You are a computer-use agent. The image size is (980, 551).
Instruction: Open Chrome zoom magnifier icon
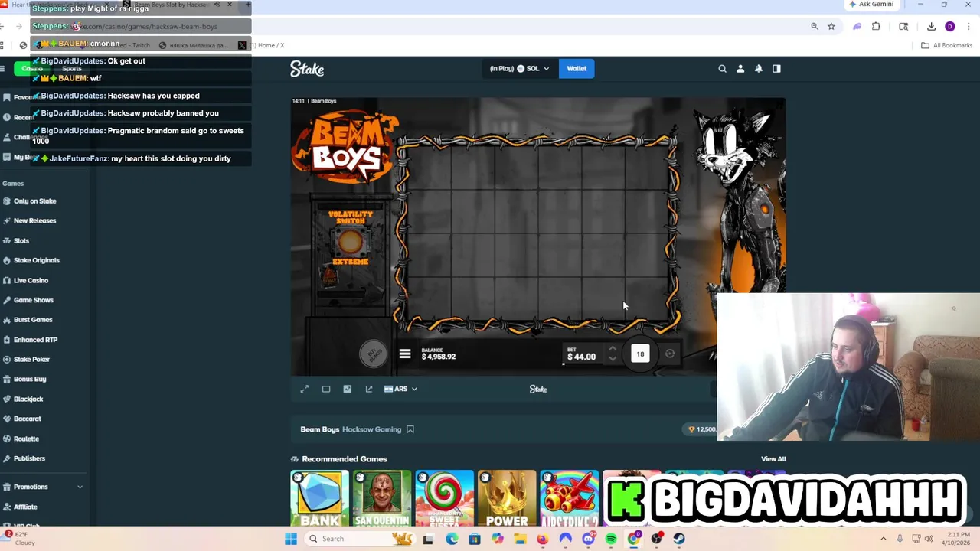[815, 26]
